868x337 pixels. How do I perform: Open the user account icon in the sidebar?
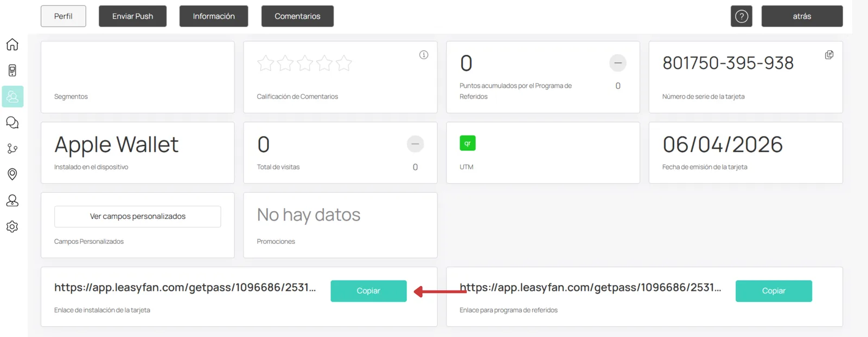point(12,200)
